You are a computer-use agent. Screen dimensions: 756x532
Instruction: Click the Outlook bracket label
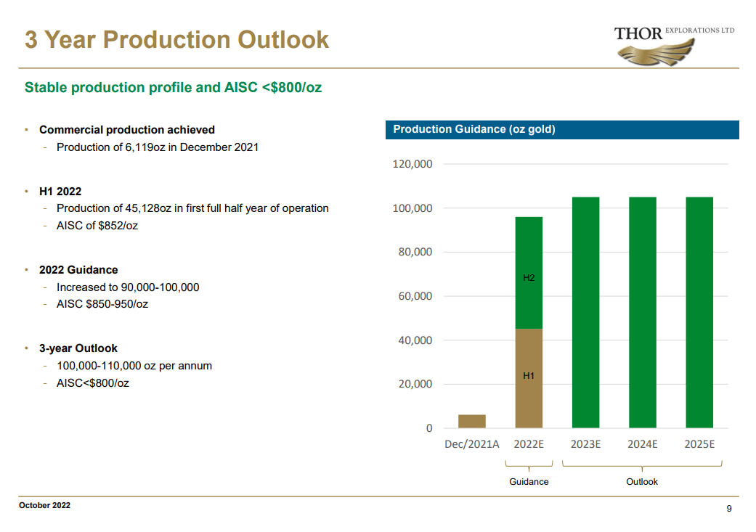point(642,481)
